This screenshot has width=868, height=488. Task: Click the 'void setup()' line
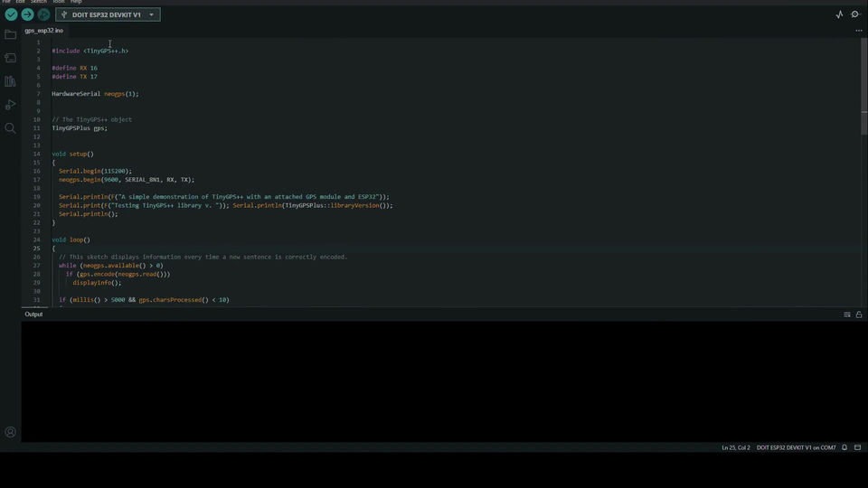coord(73,154)
